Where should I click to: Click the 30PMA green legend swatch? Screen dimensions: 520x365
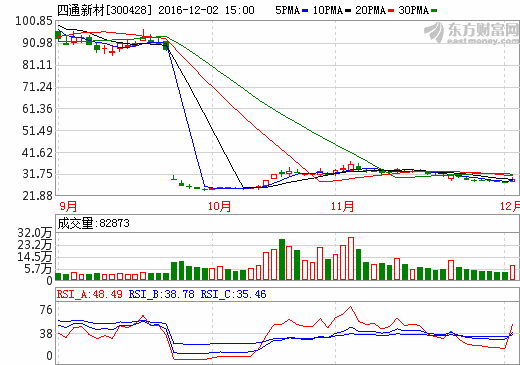tap(434, 11)
